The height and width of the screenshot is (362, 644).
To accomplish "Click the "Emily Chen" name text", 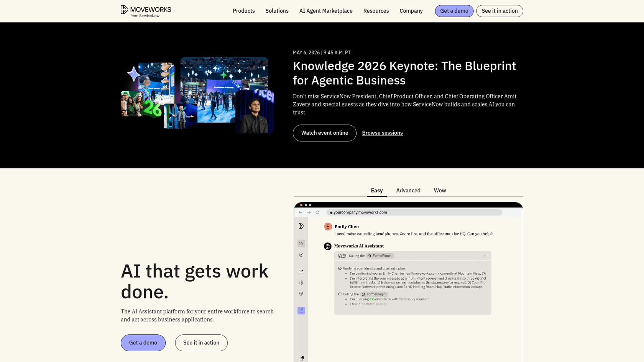I will click(347, 227).
